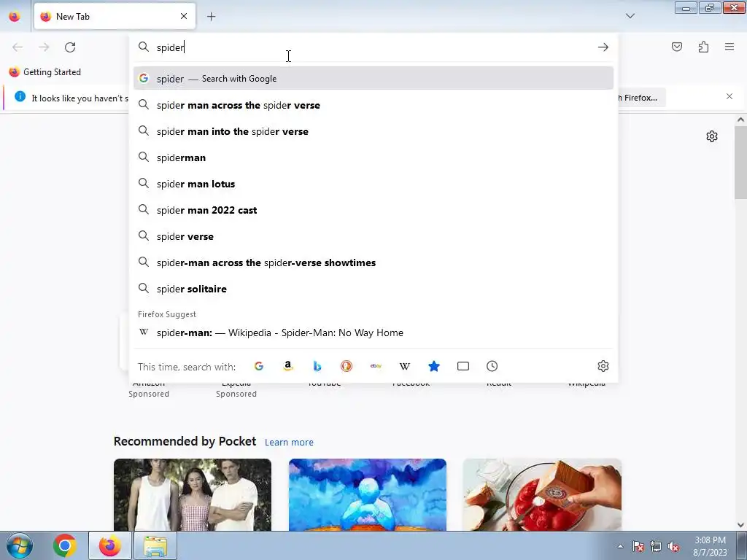
Task: Search this time with DuckDuckGo icon
Action: coord(347,366)
